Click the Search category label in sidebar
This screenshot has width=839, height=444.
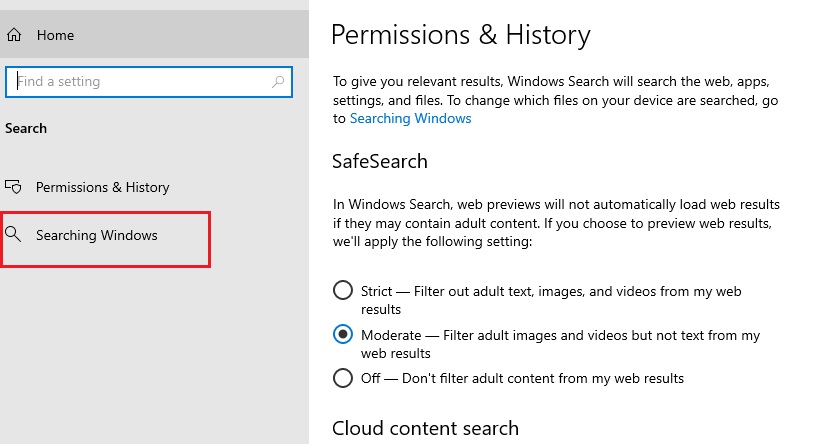26,128
